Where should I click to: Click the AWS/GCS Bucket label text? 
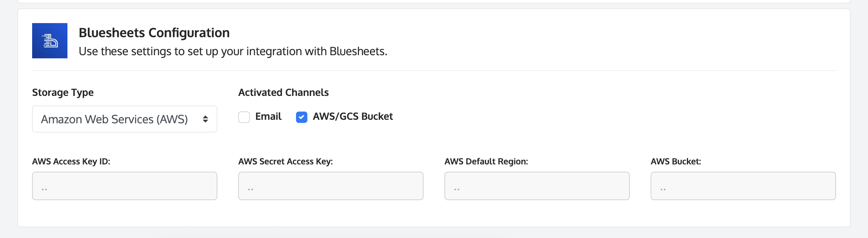click(352, 116)
